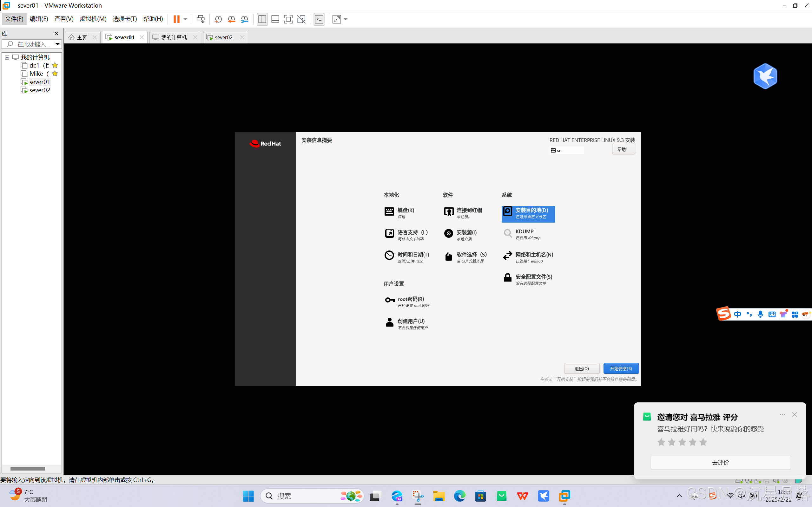Open the library search filter dropdown

57,44
